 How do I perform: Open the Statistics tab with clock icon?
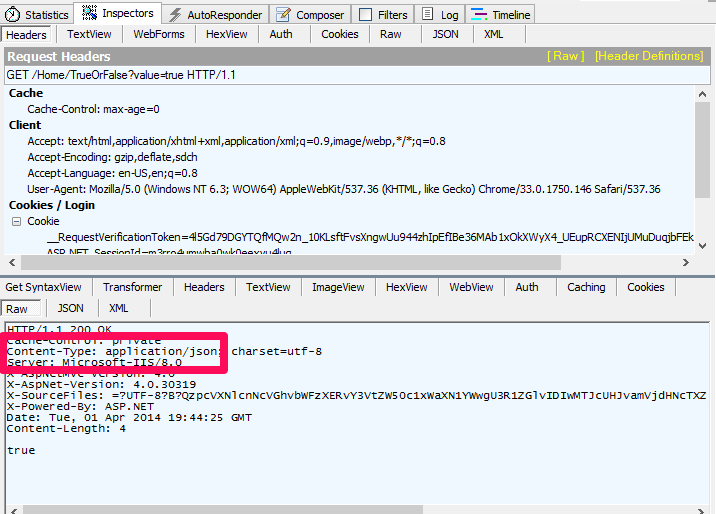[38, 14]
